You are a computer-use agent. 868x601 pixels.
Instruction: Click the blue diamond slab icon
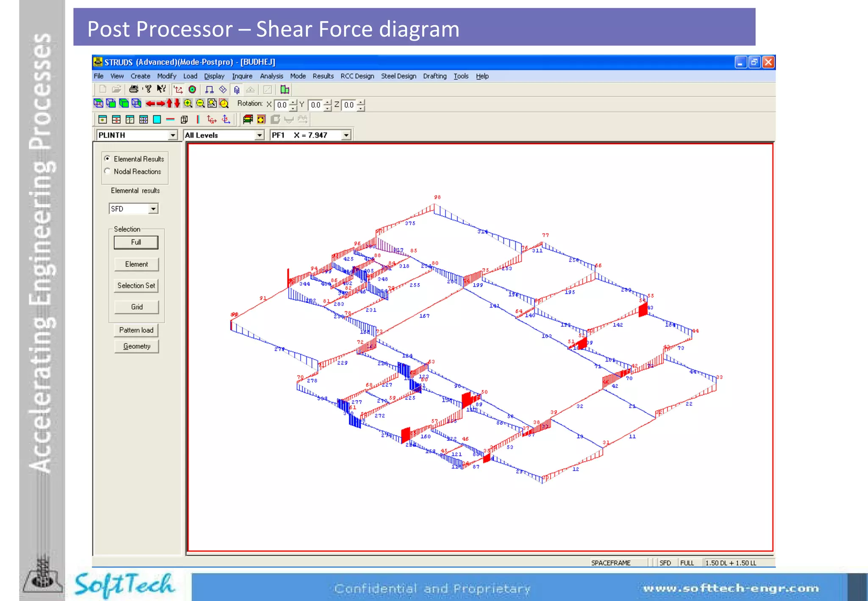pos(223,89)
